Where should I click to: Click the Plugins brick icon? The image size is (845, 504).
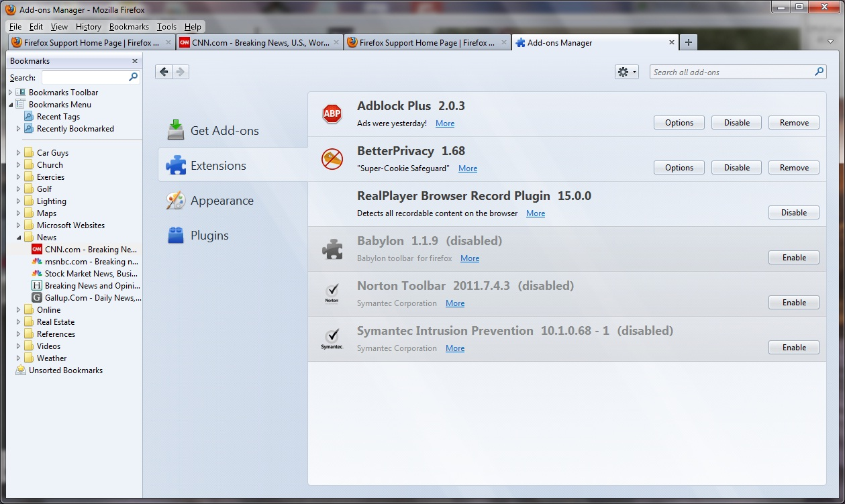point(176,235)
